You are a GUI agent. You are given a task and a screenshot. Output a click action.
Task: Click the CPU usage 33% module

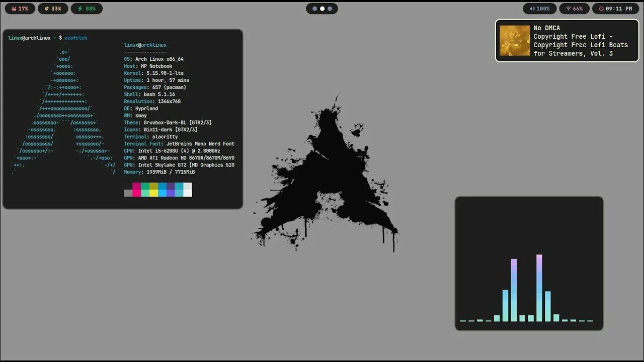click(x=53, y=9)
